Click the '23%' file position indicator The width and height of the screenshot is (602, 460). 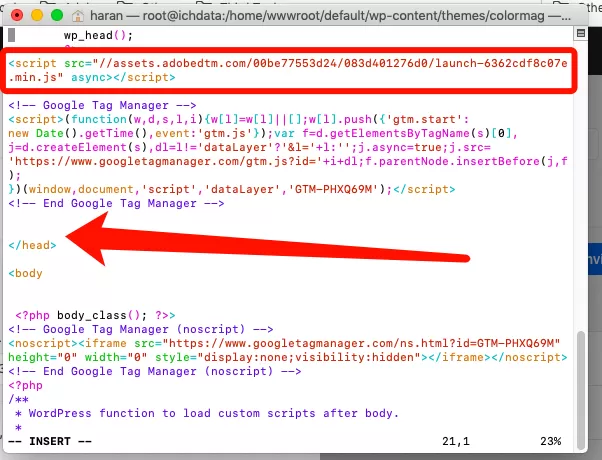(x=550, y=441)
